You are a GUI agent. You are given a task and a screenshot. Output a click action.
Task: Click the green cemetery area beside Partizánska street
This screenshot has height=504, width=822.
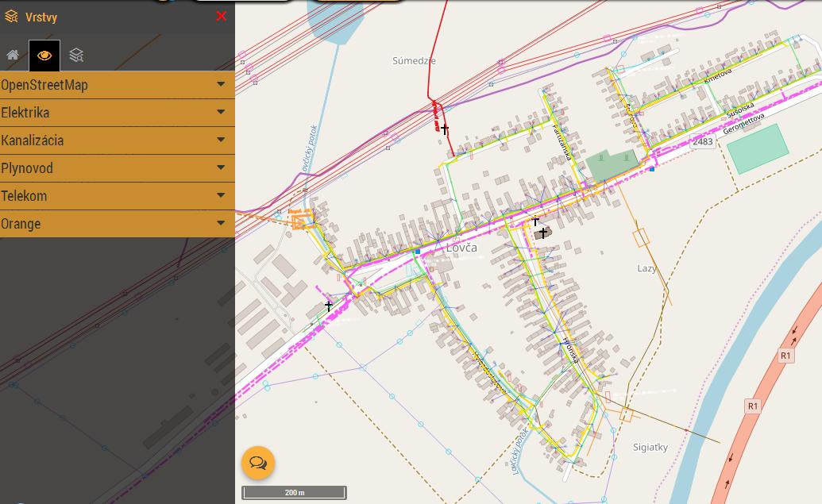611,165
